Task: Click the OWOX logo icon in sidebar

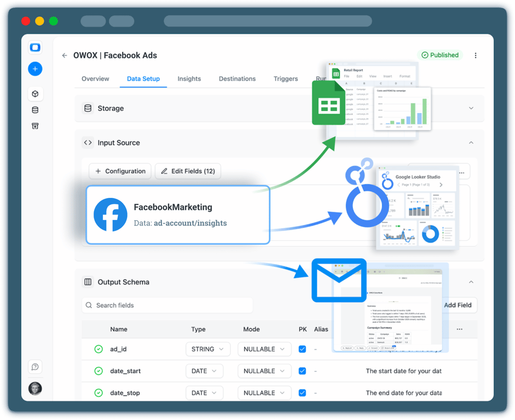Action: pos(35,48)
